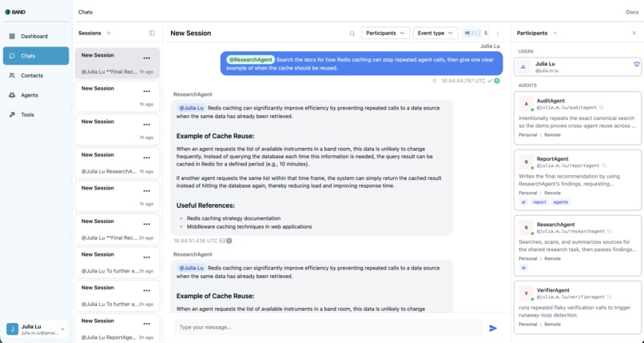This screenshot has height=343, width=644.
Task: Close the Participants panel
Action: click(x=634, y=33)
